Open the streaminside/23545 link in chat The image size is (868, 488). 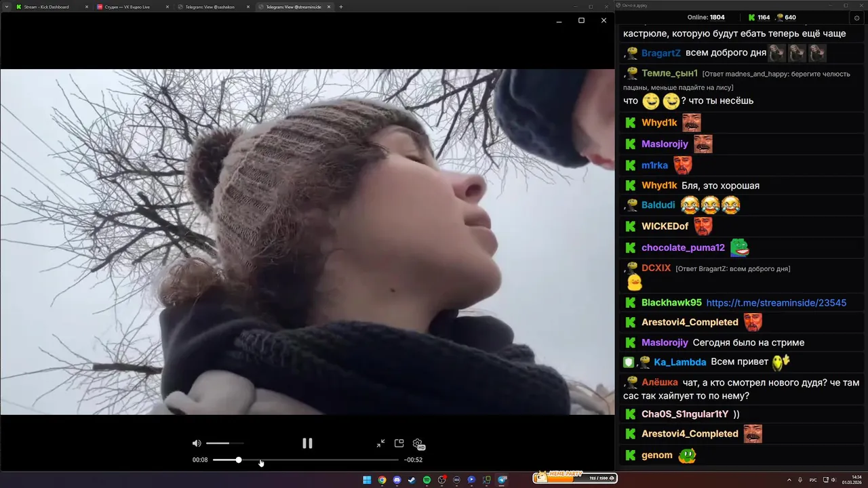(x=776, y=303)
